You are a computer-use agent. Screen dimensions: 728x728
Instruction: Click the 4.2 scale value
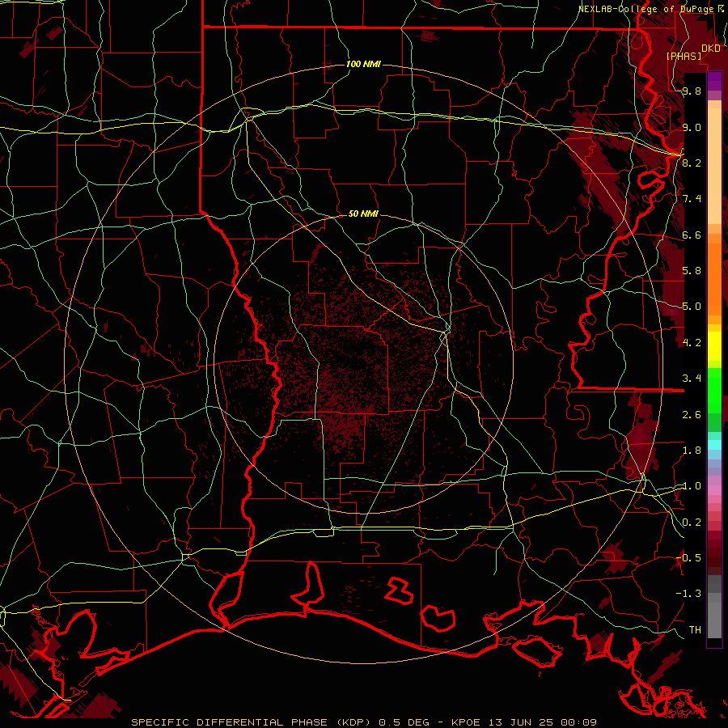[x=692, y=343]
